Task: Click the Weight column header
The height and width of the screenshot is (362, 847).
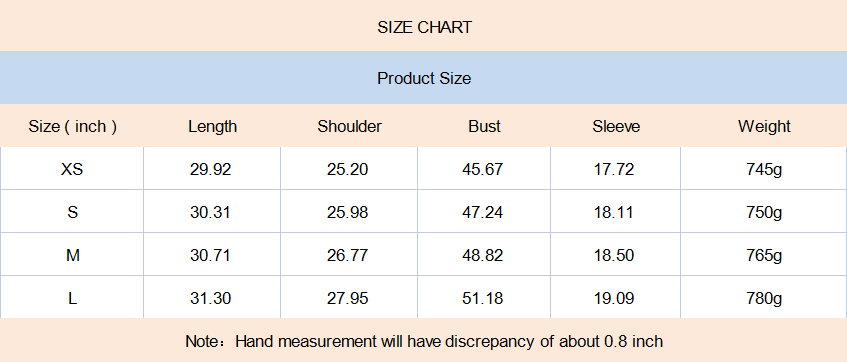Action: tap(764, 126)
